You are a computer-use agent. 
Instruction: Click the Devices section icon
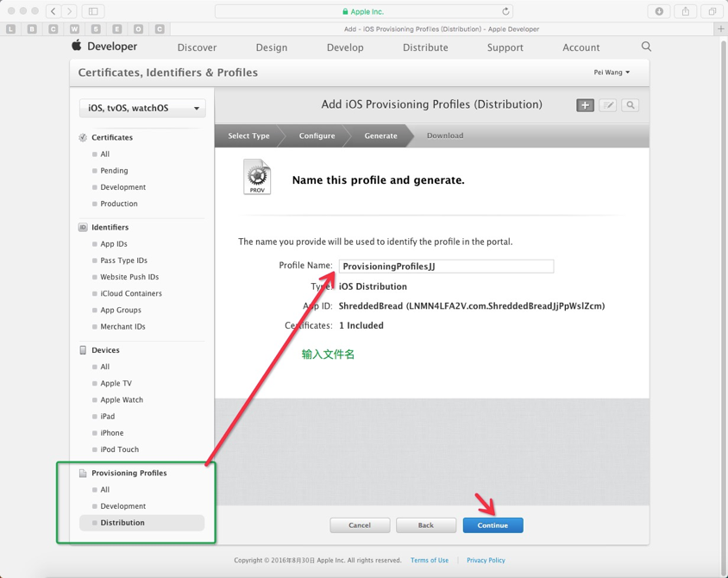pos(83,350)
